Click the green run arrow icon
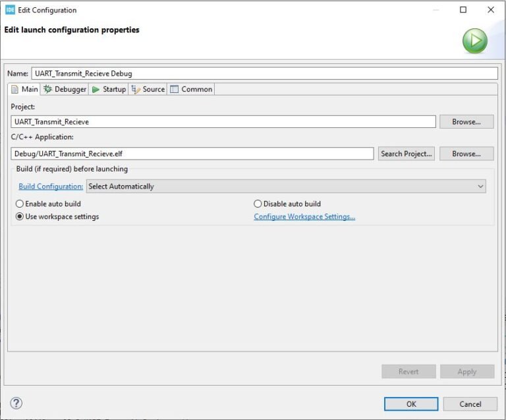506x420 pixels. (474, 41)
